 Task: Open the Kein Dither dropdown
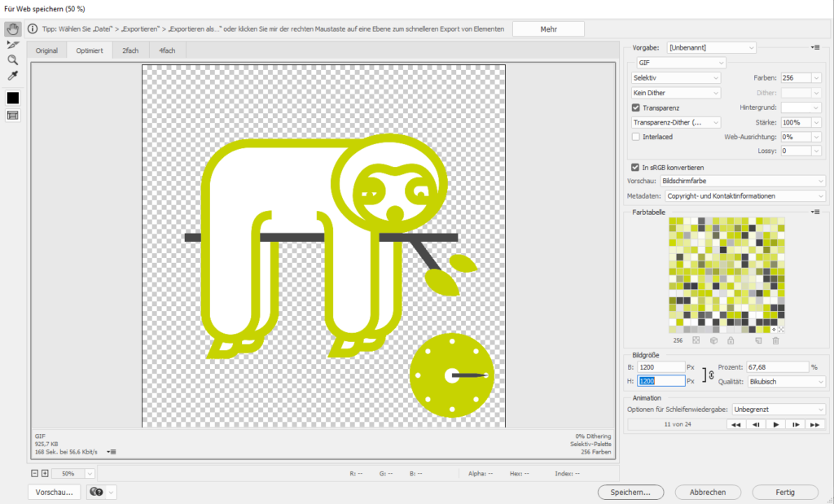tap(677, 93)
